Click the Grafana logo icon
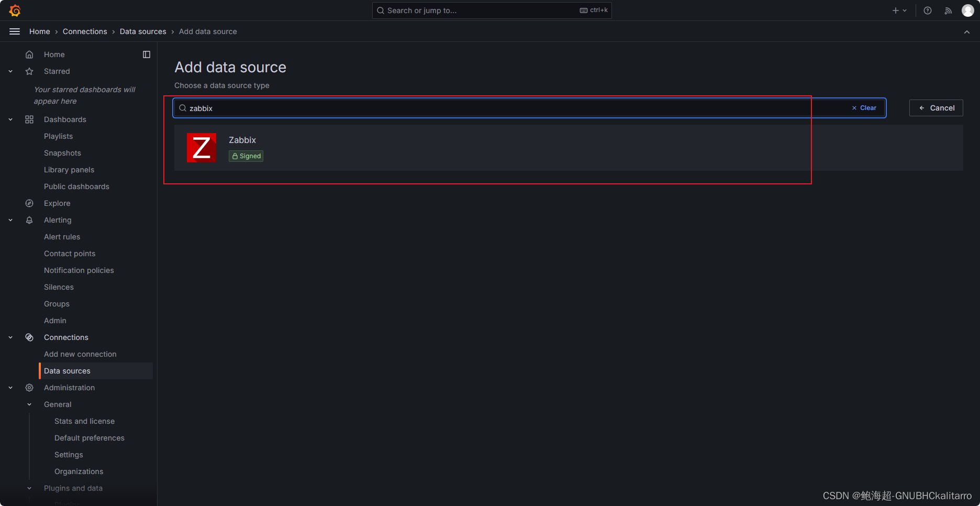Viewport: 980px width, 506px height. pos(15,10)
